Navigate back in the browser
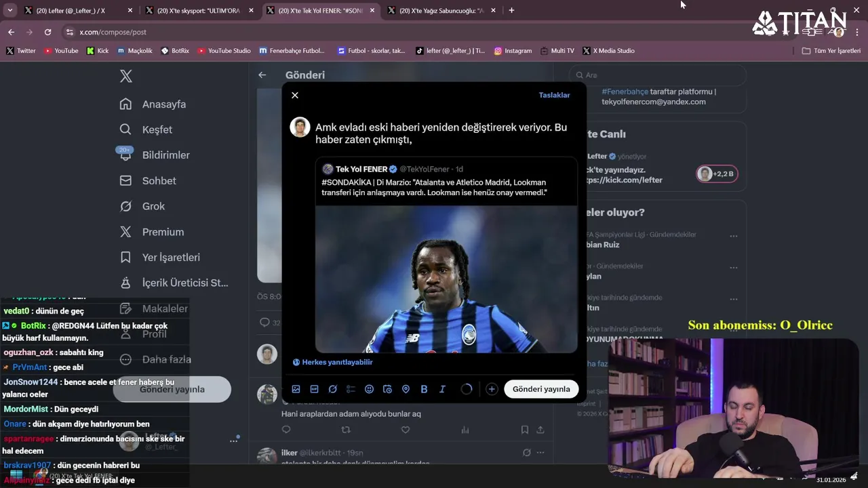868x488 pixels. [x=11, y=32]
